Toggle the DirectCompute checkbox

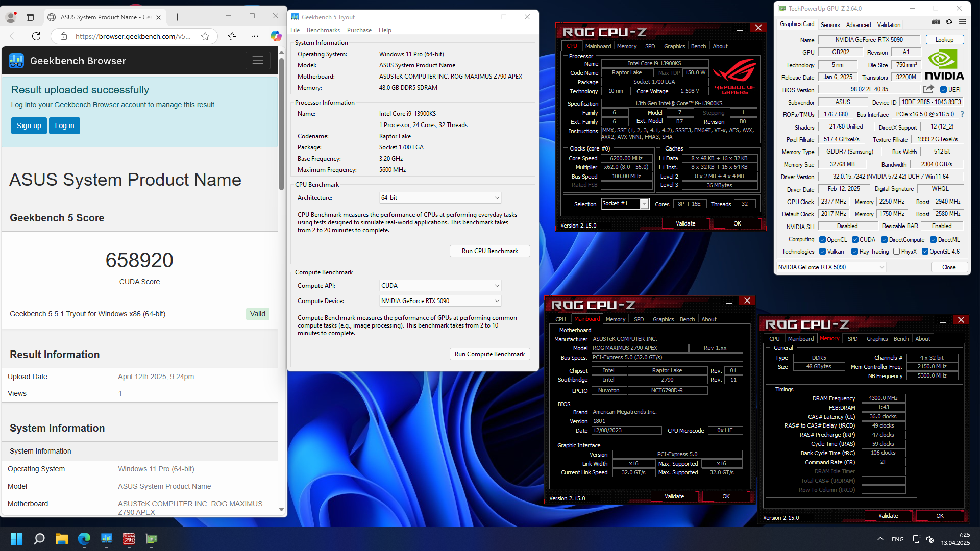pos(884,240)
